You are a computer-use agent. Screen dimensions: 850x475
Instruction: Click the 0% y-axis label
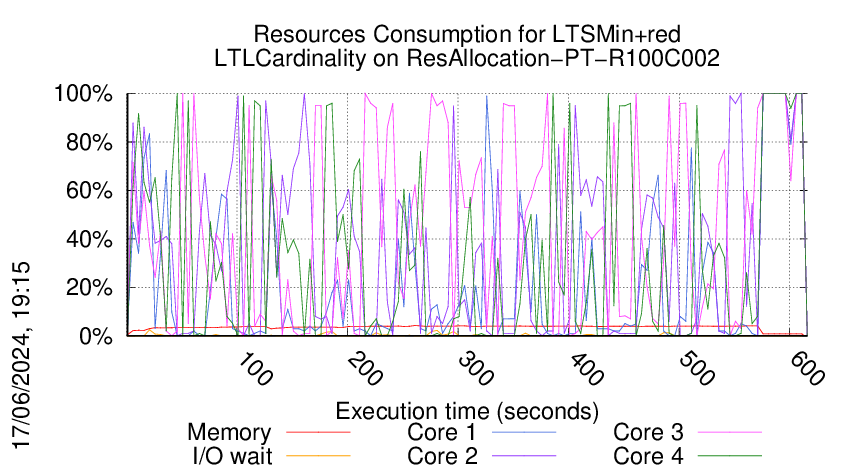point(96,336)
